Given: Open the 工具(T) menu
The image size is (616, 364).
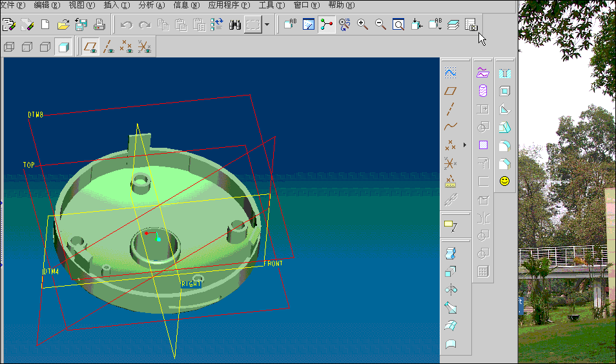Looking at the screenshot, I should tap(272, 5).
